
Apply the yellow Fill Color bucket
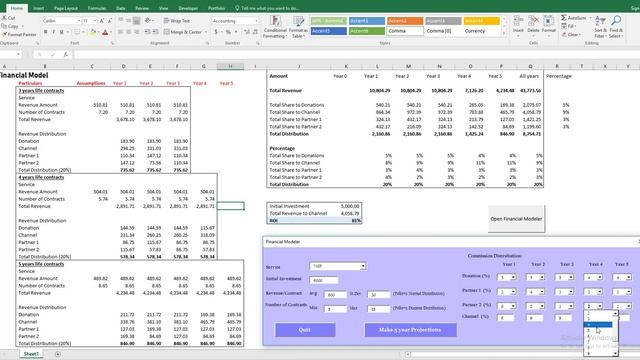pos(93,32)
